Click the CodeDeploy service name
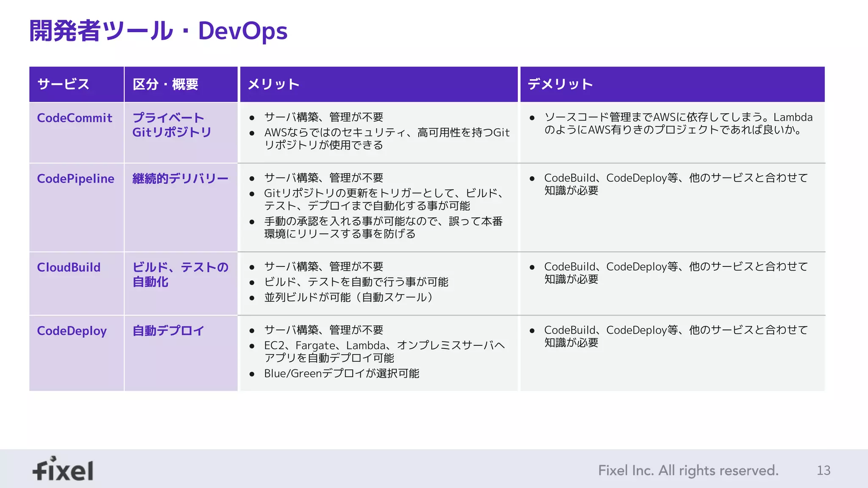 pos(72,331)
